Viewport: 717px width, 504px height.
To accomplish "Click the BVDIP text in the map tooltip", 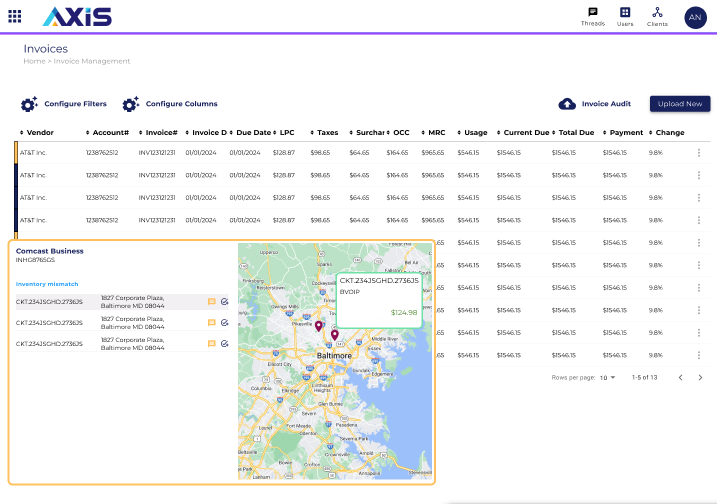I will pos(350,292).
